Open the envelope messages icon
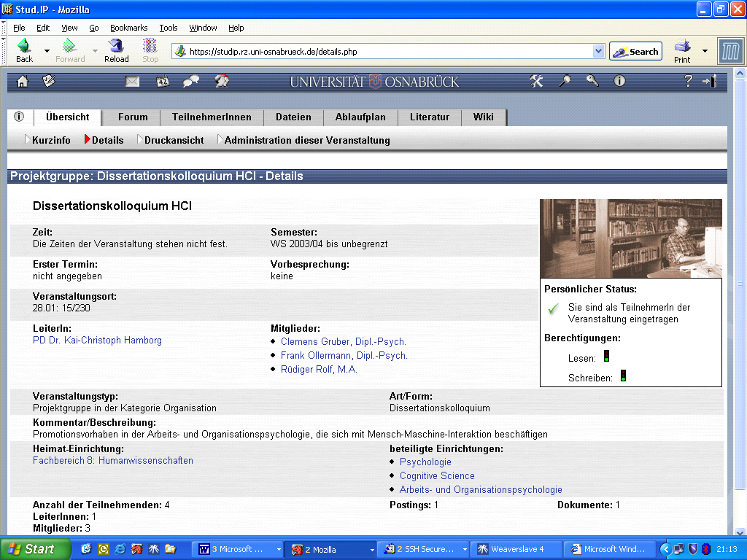The height and width of the screenshot is (560, 747). pos(132,82)
